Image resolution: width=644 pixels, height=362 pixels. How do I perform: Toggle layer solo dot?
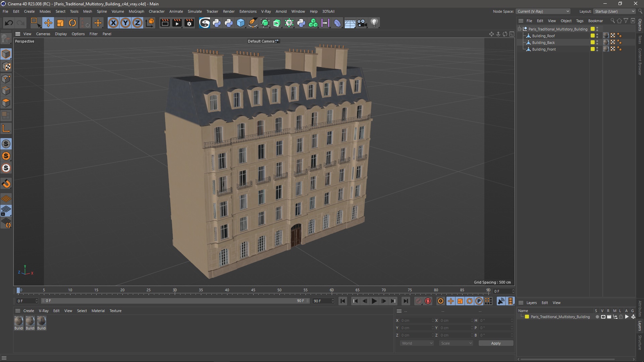pos(597,317)
